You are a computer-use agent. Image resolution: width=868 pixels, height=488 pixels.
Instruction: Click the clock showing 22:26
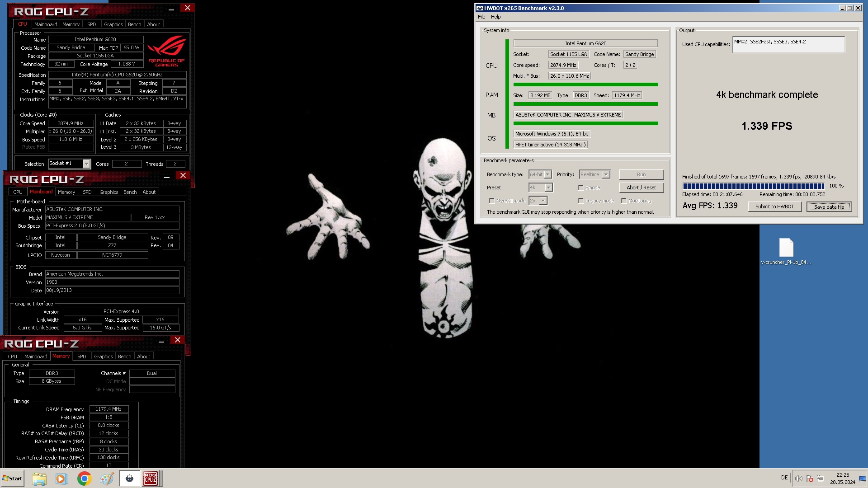coord(842,475)
